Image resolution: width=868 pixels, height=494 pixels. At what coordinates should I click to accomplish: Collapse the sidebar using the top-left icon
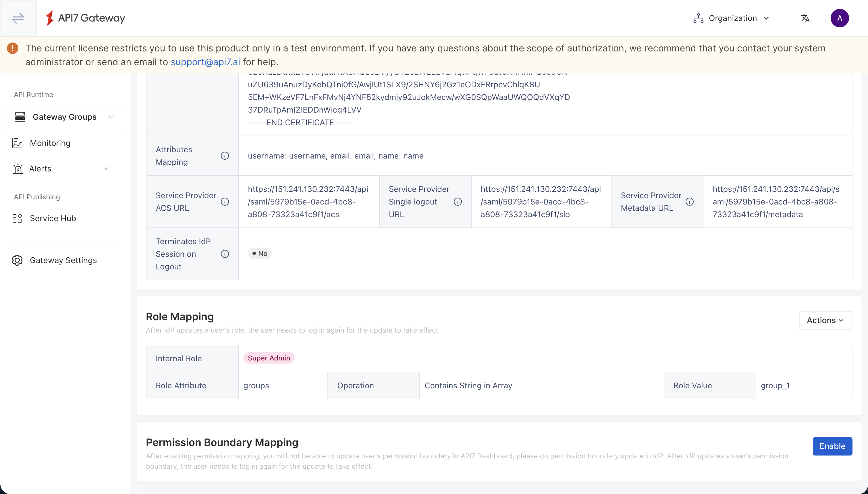tap(18, 18)
